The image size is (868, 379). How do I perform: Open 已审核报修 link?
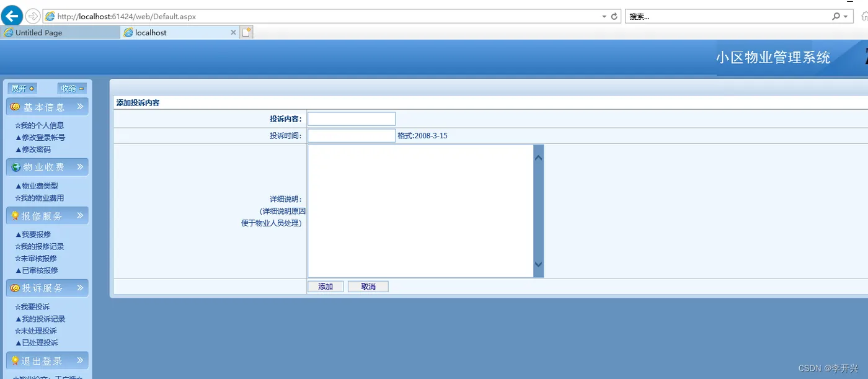[x=36, y=270]
